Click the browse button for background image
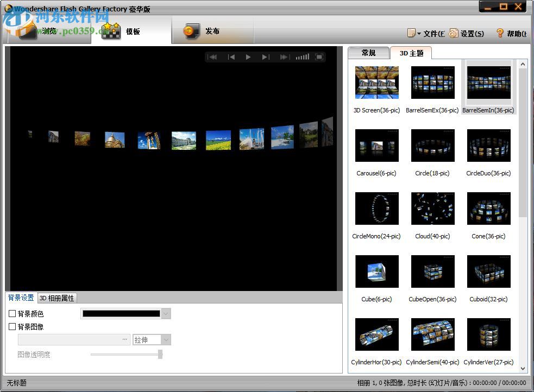The width and height of the screenshot is (534, 392). (124, 339)
